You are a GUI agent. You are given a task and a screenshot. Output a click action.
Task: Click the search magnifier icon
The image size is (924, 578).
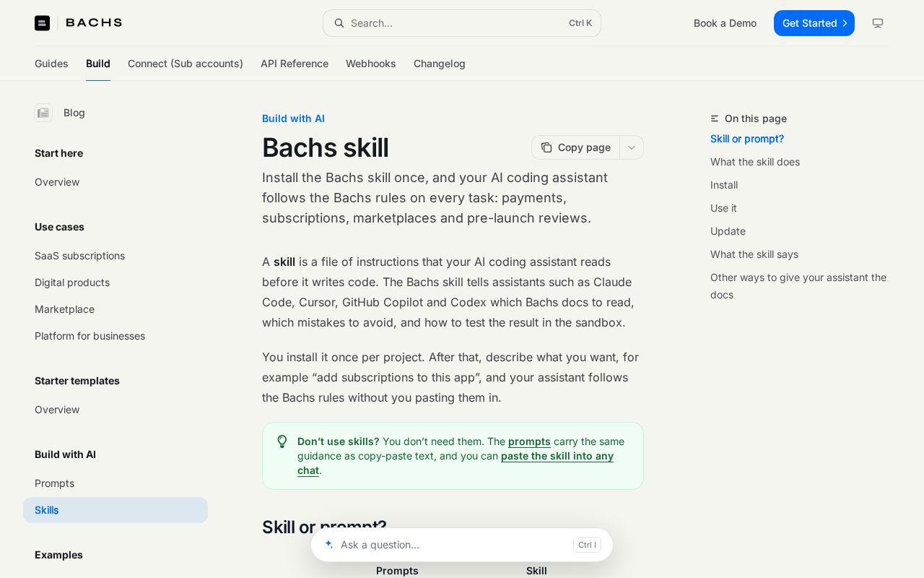pyautogui.click(x=339, y=23)
